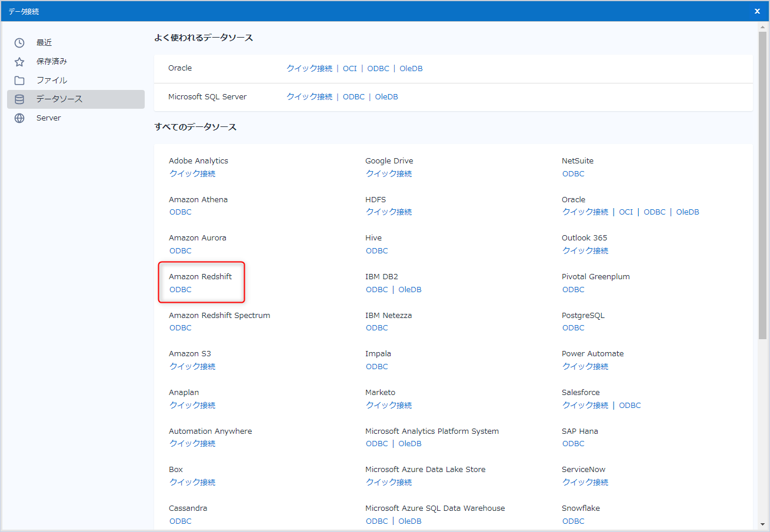Select the Server navigation entry
The width and height of the screenshot is (770, 532).
click(48, 118)
